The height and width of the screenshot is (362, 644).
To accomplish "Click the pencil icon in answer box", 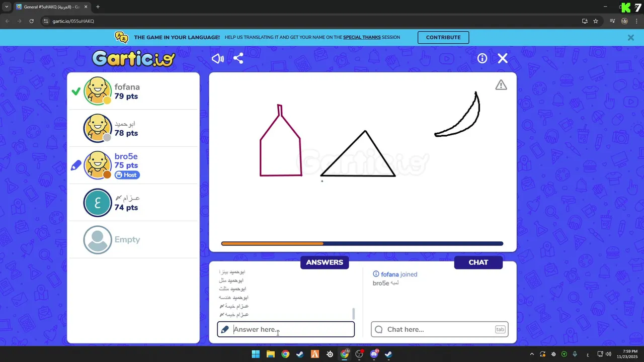I will (225, 329).
